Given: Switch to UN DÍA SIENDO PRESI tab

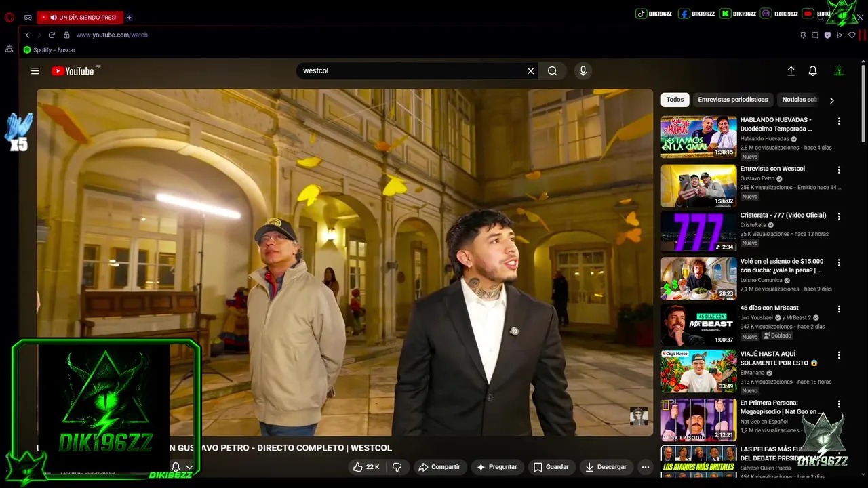Looking at the screenshot, I should (79, 17).
